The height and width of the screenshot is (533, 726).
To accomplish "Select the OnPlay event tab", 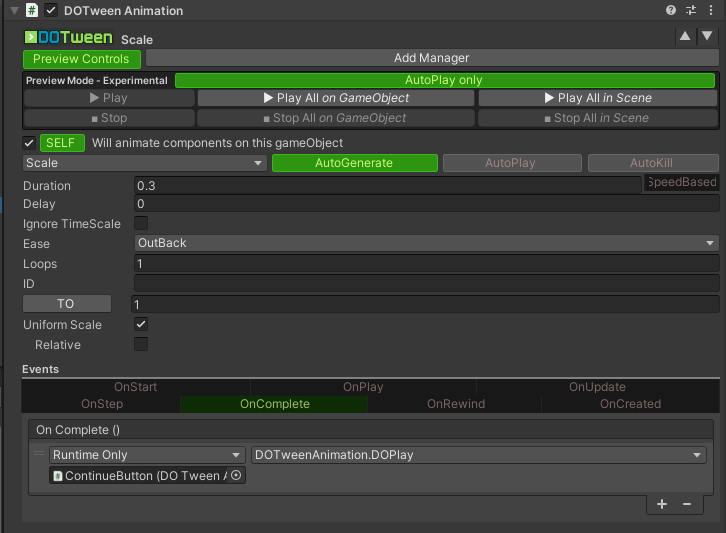I will 363,387.
